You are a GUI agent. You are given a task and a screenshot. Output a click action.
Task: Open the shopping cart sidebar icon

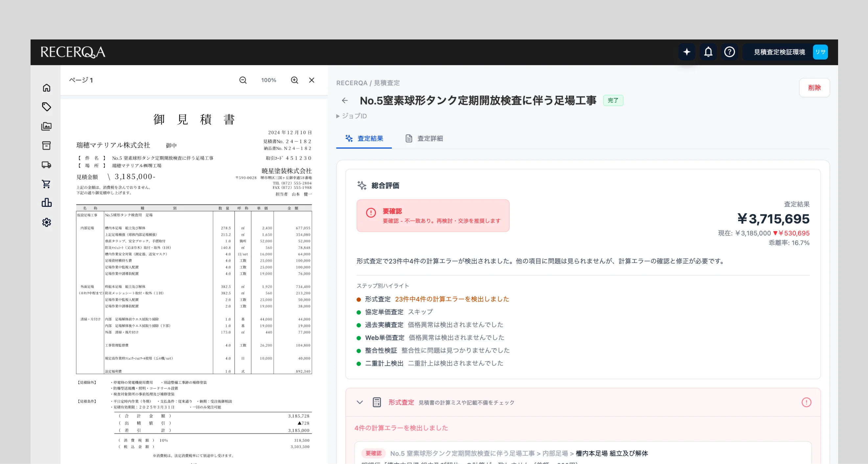click(x=46, y=184)
